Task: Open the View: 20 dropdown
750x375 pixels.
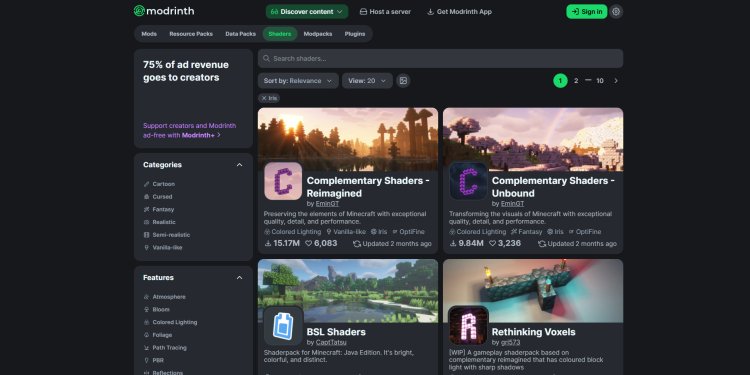Action: click(x=367, y=81)
